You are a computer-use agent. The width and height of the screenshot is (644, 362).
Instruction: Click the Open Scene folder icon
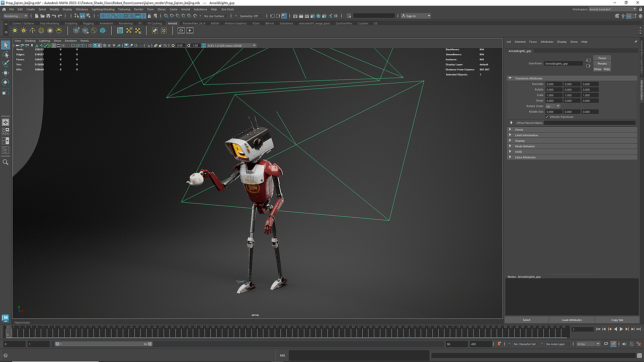click(x=43, y=16)
